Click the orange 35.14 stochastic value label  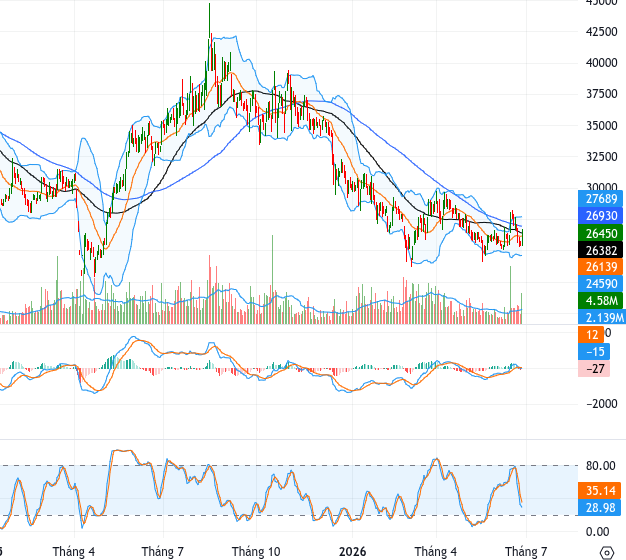click(x=600, y=491)
